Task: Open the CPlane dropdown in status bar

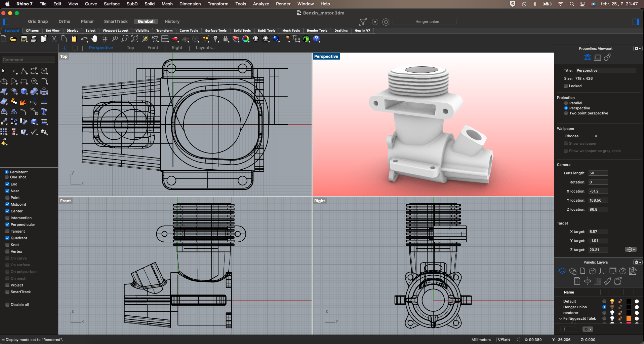Action: [x=508, y=340]
